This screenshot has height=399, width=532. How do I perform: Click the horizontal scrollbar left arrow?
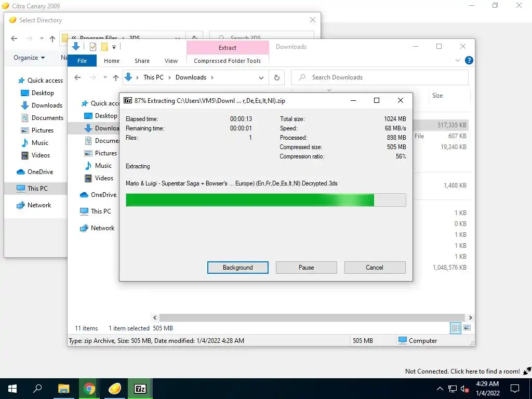tap(155, 317)
